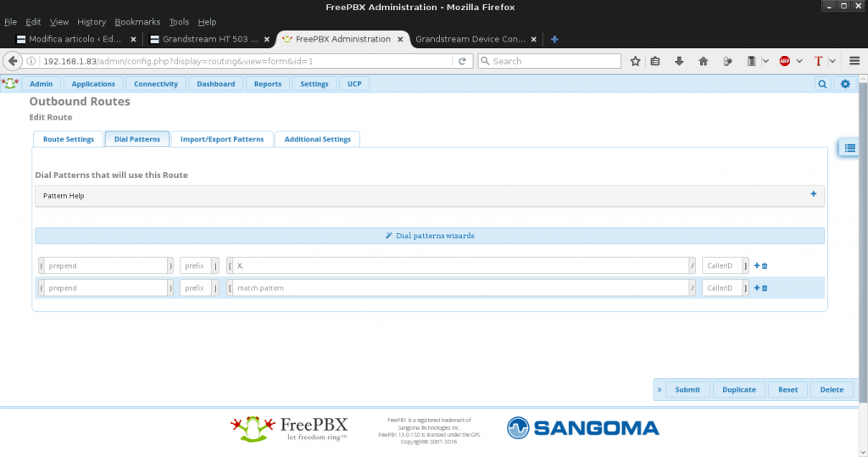Bookmark this page with the star icon
This screenshot has width=868, height=457.
635,61
